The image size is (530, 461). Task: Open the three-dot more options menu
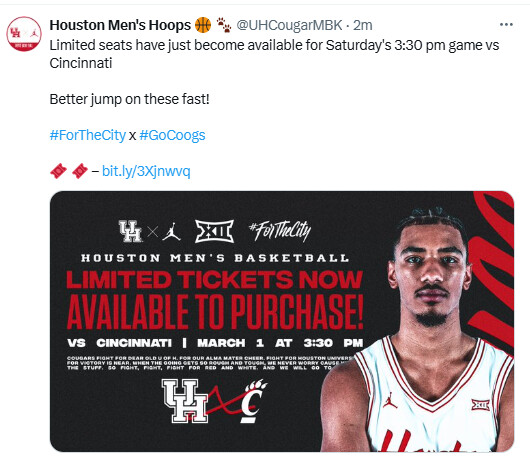click(x=506, y=25)
